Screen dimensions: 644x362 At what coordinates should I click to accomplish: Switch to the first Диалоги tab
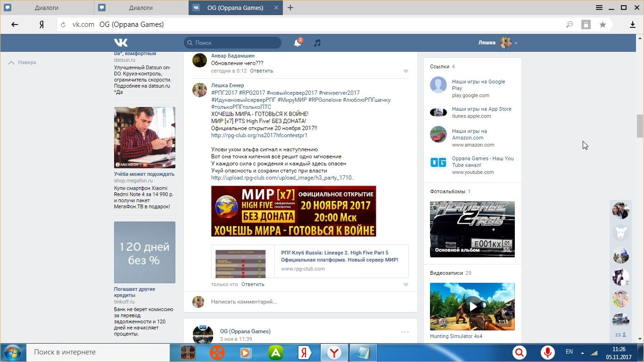(x=46, y=8)
